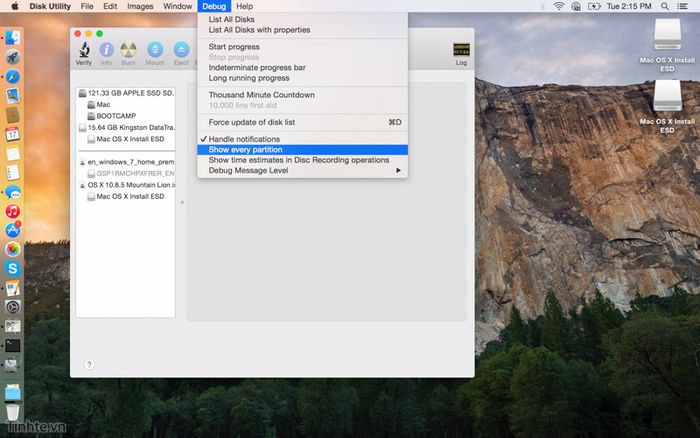Choose List All Disks from Debug menu
The width and height of the screenshot is (700, 438).
[302, 19]
